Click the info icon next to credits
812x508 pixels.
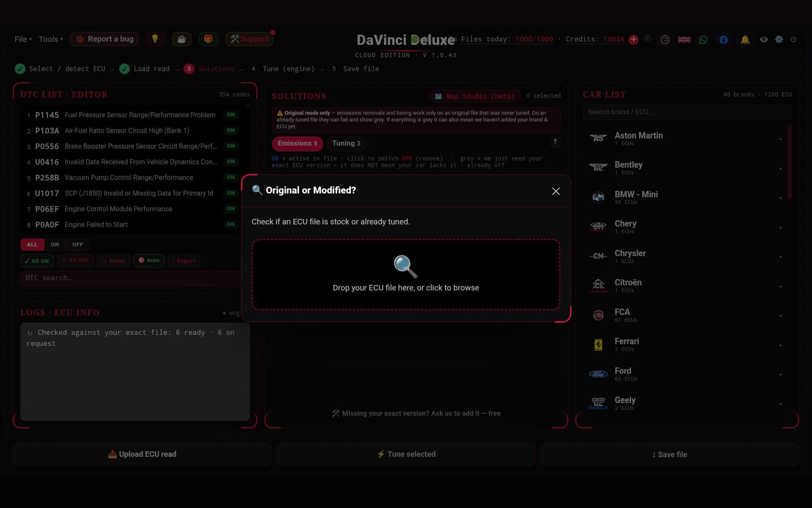coord(648,39)
